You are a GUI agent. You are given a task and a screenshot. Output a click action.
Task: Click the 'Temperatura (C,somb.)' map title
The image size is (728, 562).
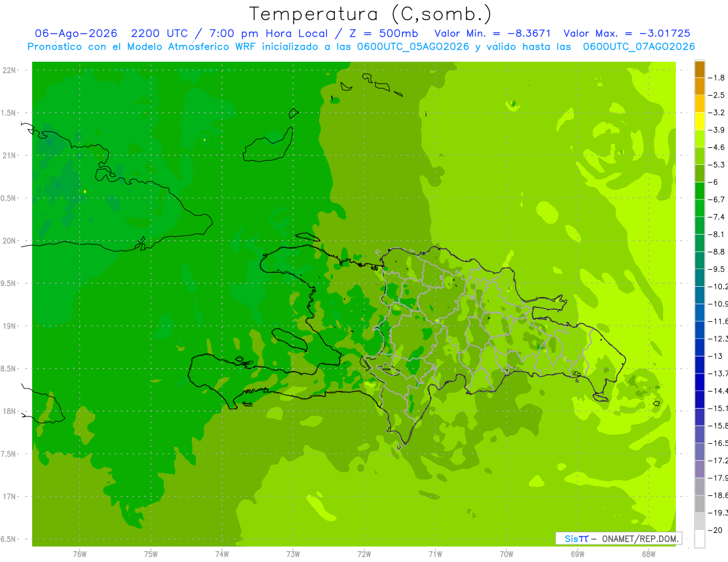point(370,14)
